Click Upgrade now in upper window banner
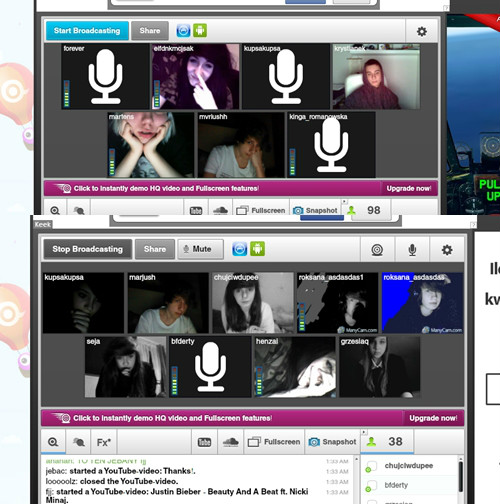Screen dimensions: 500x504 (409, 189)
